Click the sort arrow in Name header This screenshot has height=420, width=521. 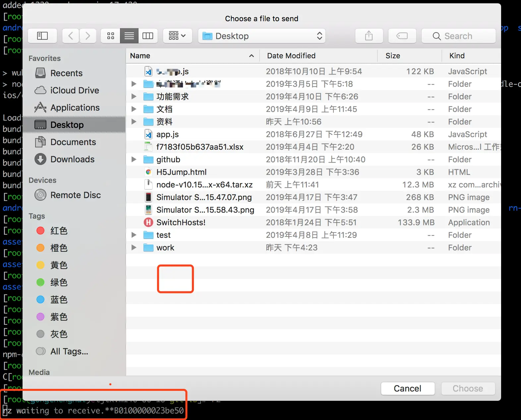click(252, 56)
